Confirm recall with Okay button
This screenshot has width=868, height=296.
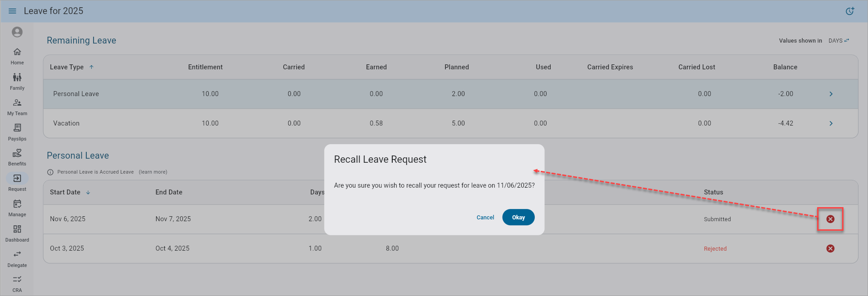click(x=518, y=217)
